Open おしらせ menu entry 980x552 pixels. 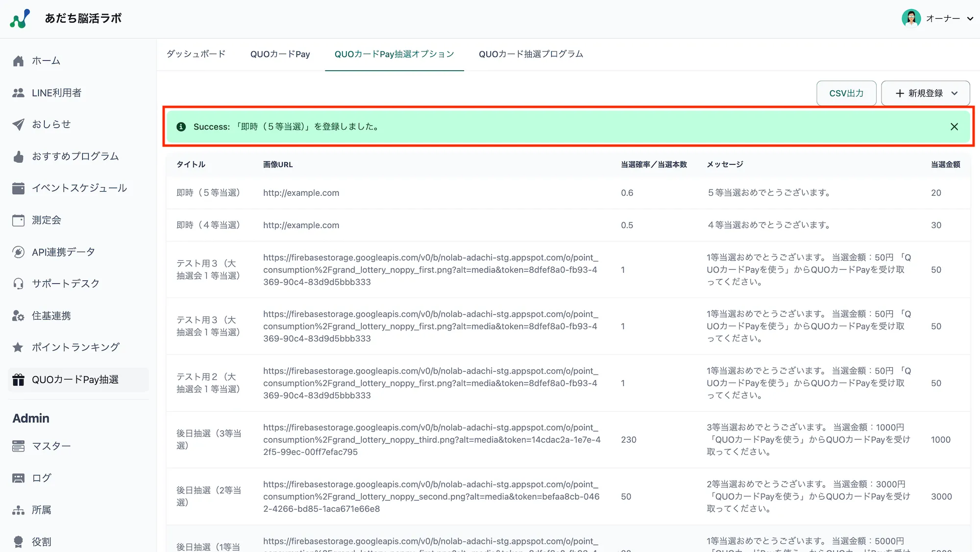pyautogui.click(x=78, y=125)
